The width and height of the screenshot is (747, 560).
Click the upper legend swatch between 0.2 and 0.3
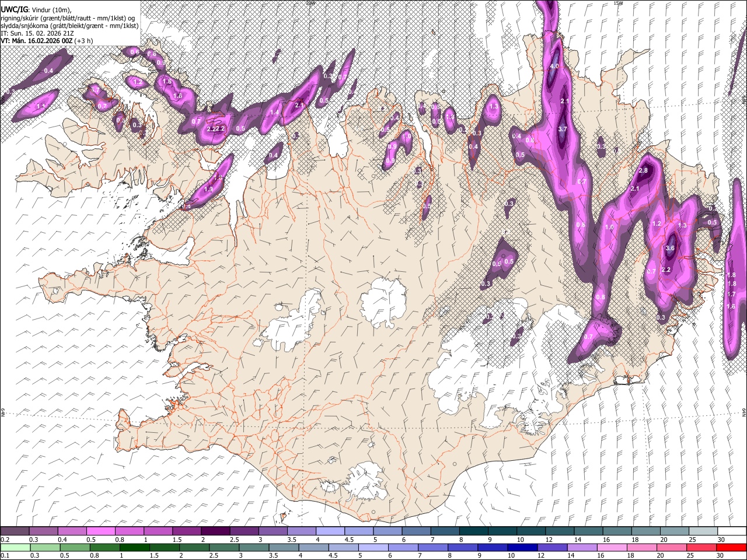[15, 531]
